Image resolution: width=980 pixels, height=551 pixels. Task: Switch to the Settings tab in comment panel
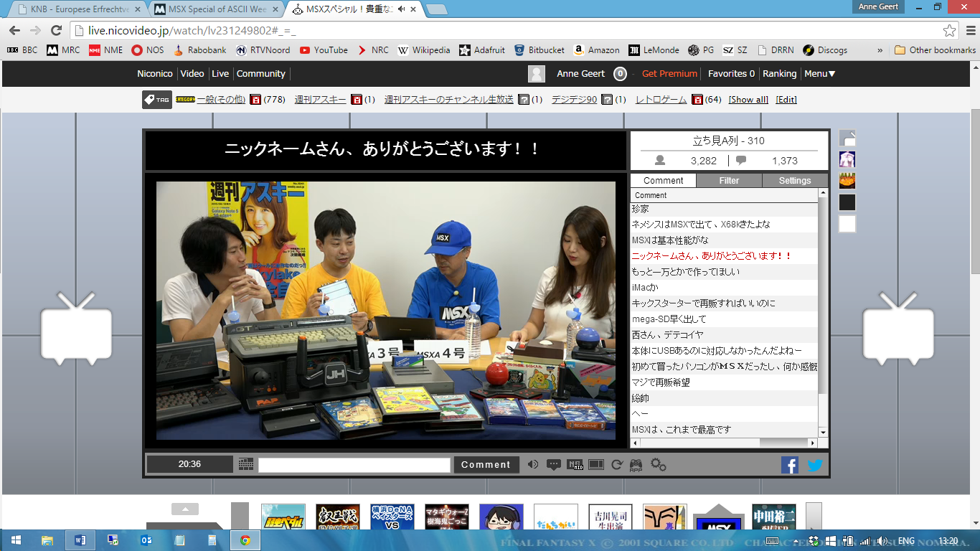click(x=795, y=181)
